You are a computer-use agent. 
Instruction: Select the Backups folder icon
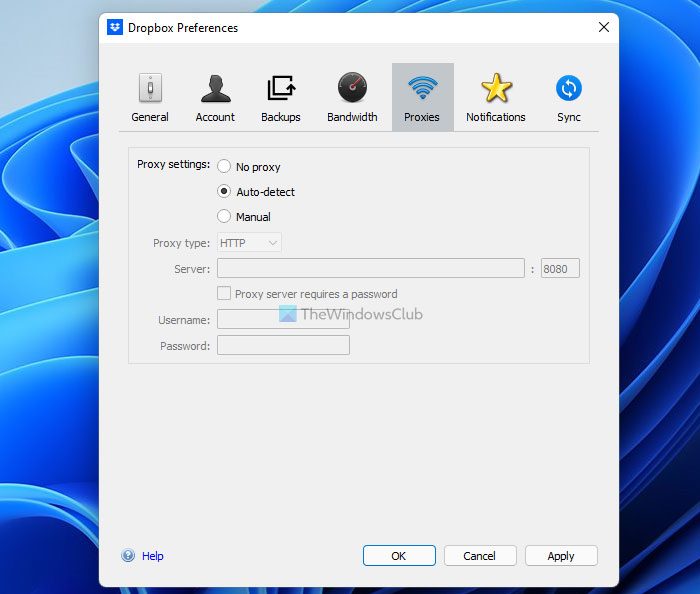point(281,89)
